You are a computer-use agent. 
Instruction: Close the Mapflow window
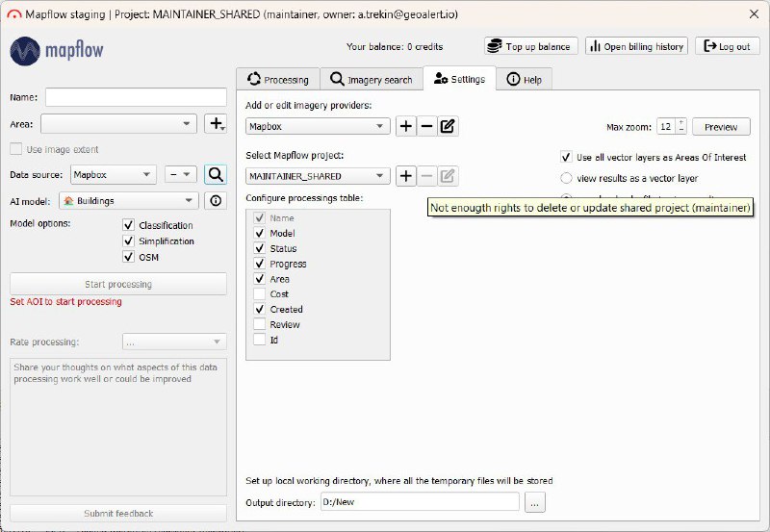click(754, 13)
